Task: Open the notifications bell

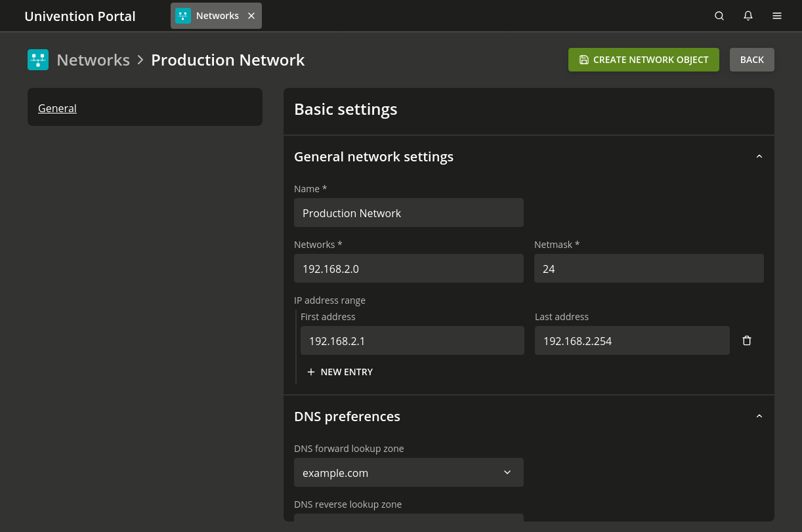Action: tap(748, 16)
